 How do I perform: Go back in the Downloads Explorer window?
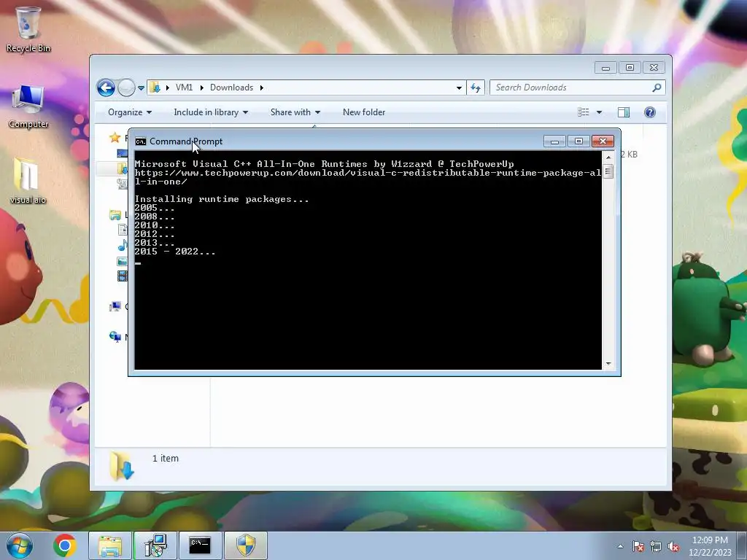[x=106, y=87]
